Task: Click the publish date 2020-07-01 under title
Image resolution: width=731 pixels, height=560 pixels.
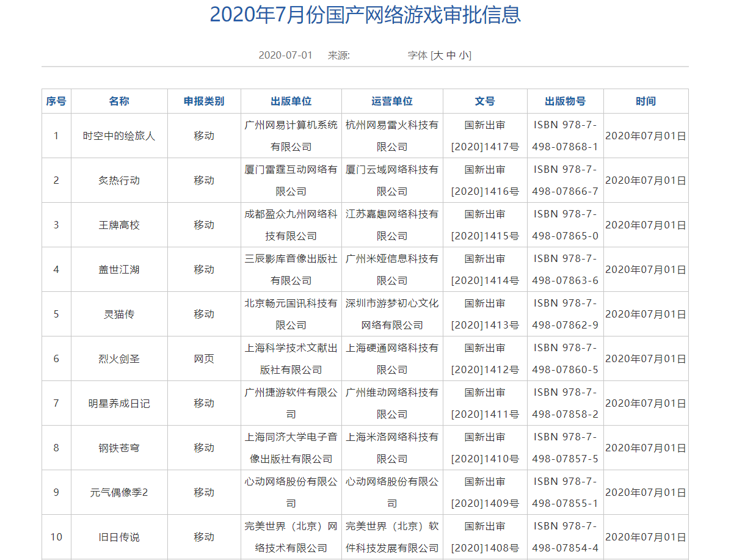Action: [285, 55]
